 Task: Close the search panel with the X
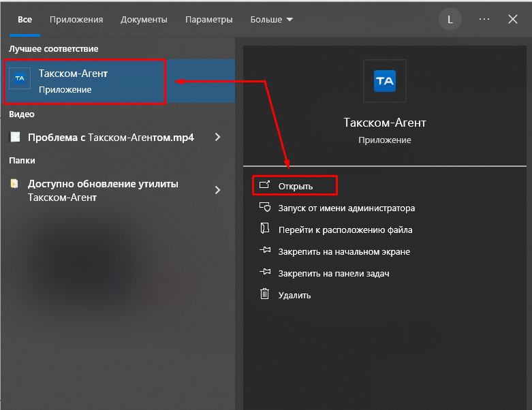click(513, 20)
